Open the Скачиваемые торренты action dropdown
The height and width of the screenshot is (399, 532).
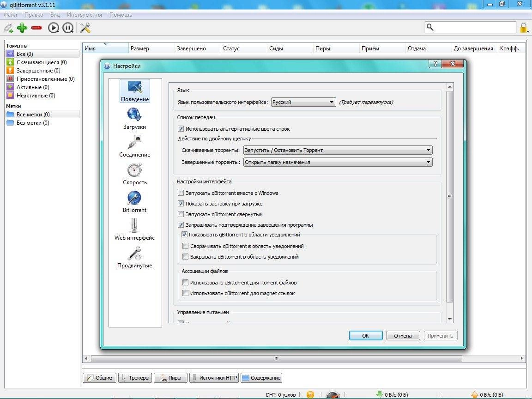[x=338, y=150]
